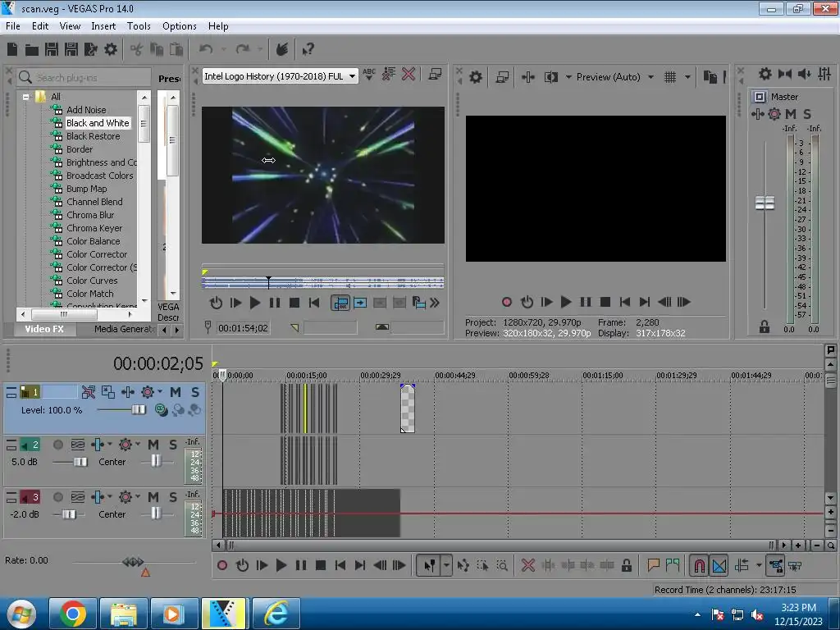The width and height of the screenshot is (840, 630).
Task: Click the Overlays grid icon in preview
Action: pyautogui.click(x=669, y=77)
